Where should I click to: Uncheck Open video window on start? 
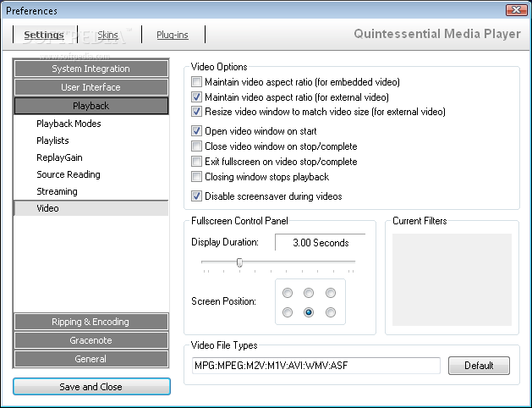(196, 131)
